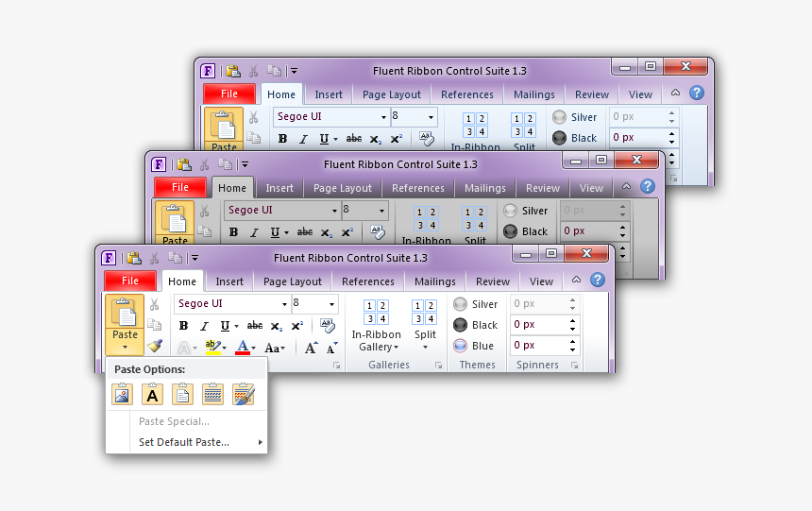Click Copy icon in front window ribbon
The width and height of the screenshot is (812, 511).
click(x=154, y=325)
